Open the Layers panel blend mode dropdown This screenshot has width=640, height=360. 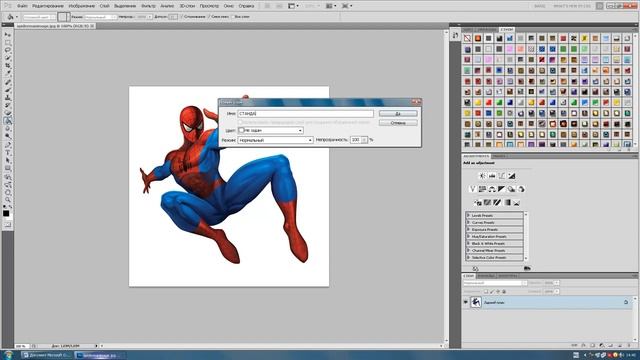[x=495, y=283]
